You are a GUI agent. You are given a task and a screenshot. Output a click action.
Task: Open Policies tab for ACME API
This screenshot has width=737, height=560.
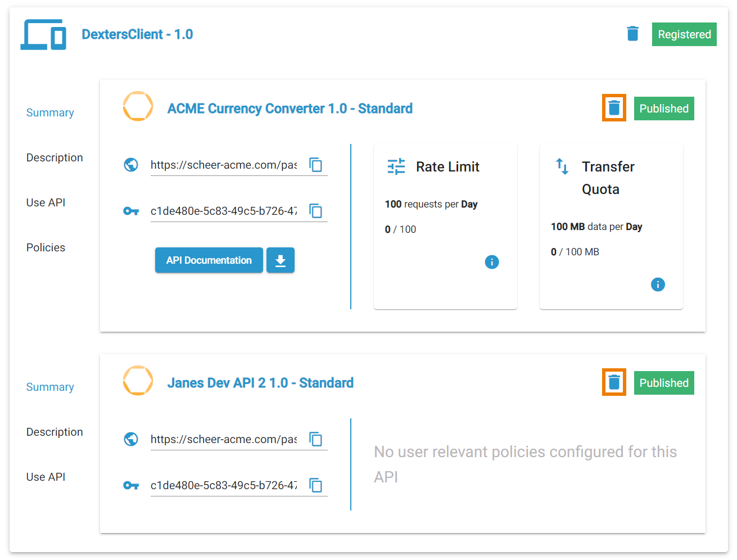pos(46,247)
